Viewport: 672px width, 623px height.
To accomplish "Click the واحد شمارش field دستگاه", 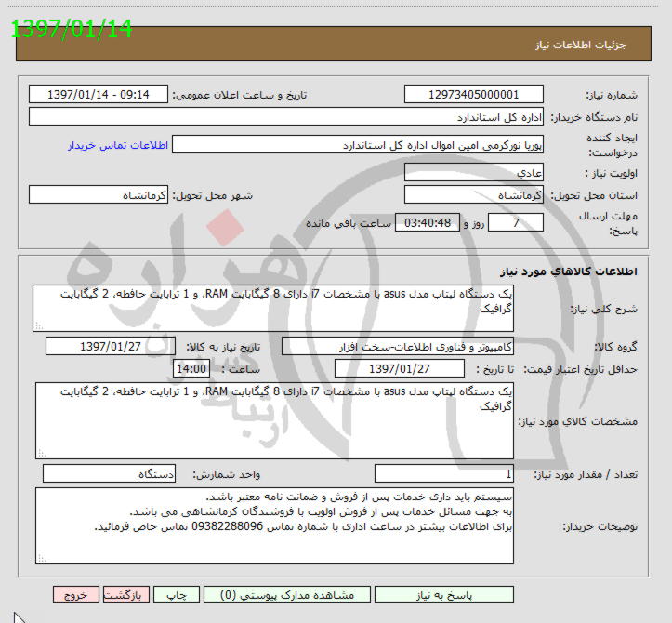I will tap(109, 474).
